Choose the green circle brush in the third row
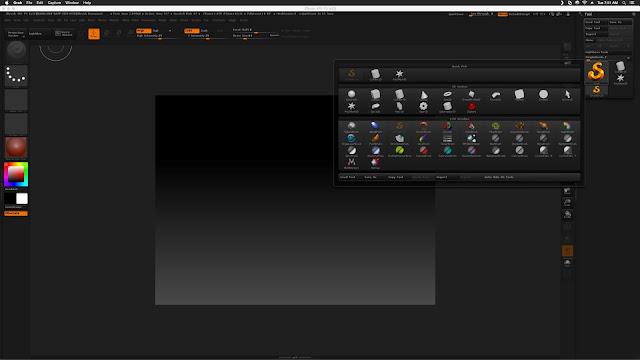Image resolution: width=640 pixels, height=360 pixels. [399, 151]
